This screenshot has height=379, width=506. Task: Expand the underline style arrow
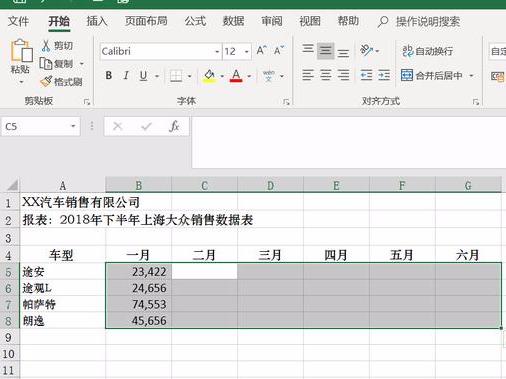tap(157, 76)
